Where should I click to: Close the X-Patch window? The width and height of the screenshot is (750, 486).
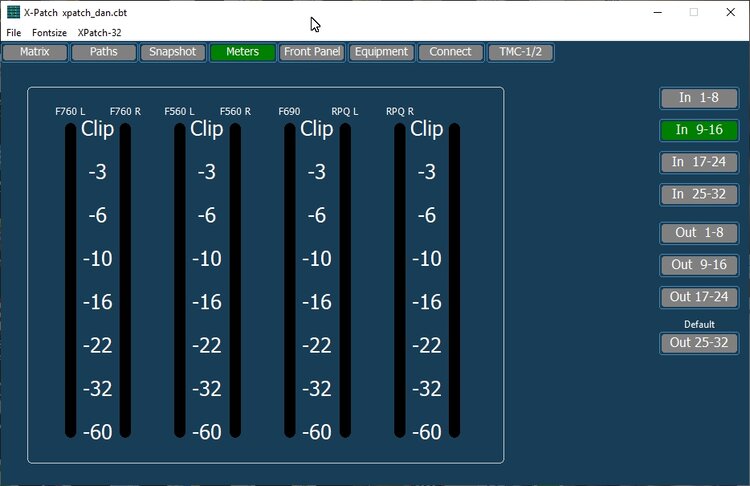click(730, 12)
